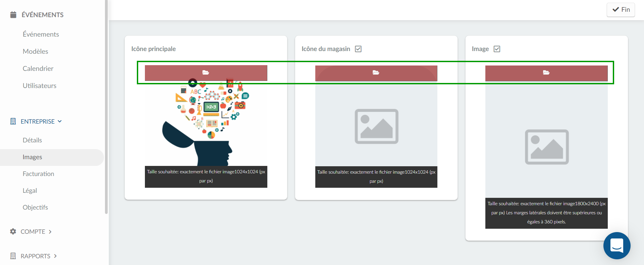This screenshot has width=644, height=265.
Task: Click the Image card placeholder picture
Action: pos(547,147)
